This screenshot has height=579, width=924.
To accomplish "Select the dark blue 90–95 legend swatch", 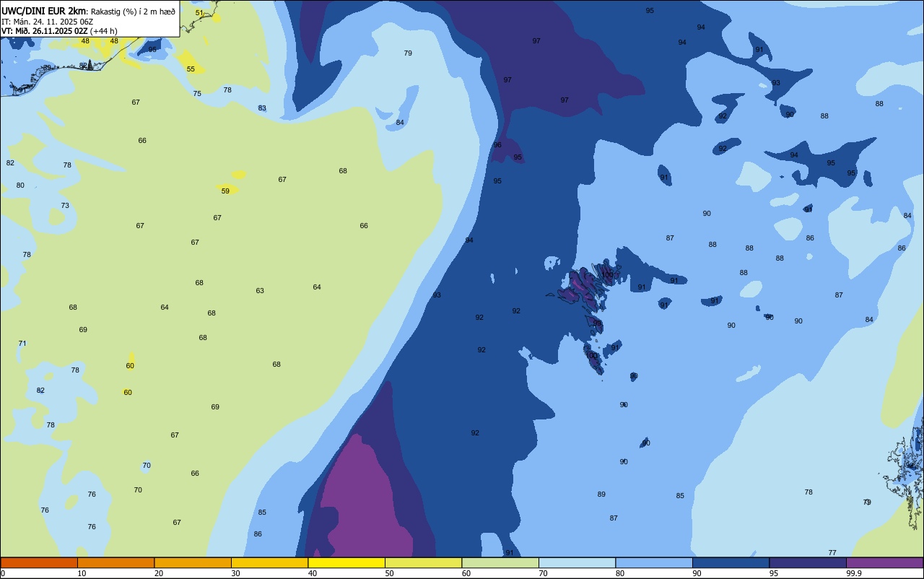I will pyautogui.click(x=731, y=562).
